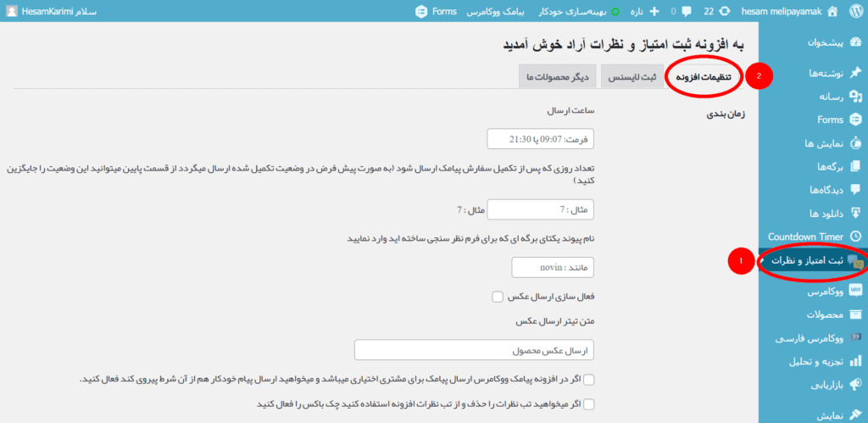The width and height of the screenshot is (868, 423).
Task: Open the ووکامرس فارسی sidebar menu
Action: pyautogui.click(x=813, y=337)
